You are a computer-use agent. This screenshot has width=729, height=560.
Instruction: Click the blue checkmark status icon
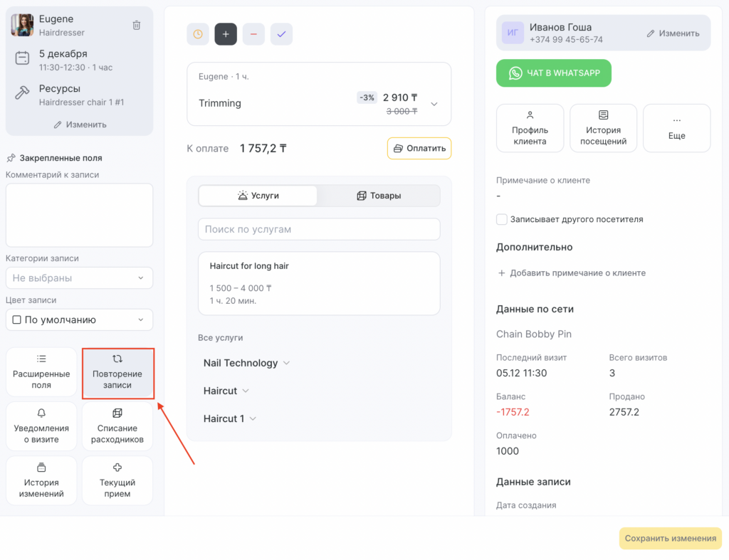281,34
